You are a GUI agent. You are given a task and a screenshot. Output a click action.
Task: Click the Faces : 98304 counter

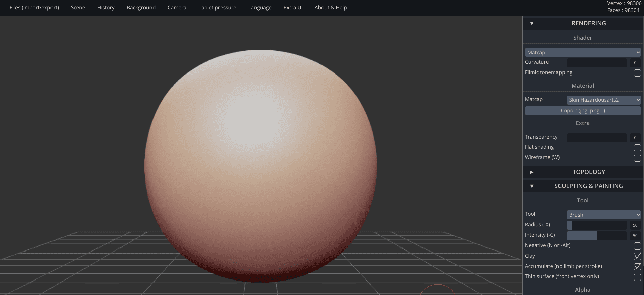pos(623,10)
